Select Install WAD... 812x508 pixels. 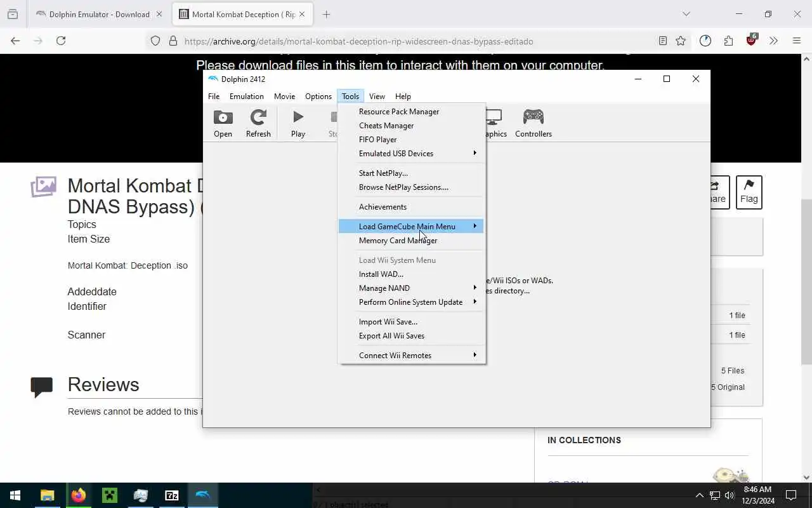(x=411, y=274)
